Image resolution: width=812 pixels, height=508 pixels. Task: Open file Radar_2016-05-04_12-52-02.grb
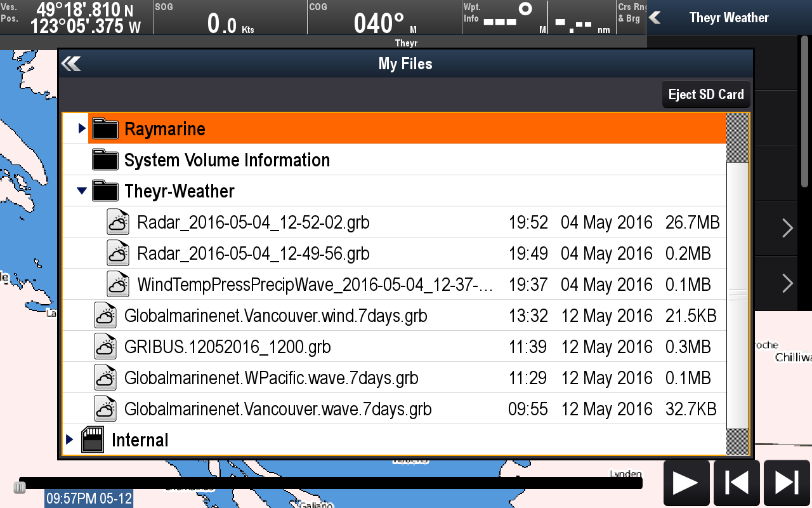point(253,222)
